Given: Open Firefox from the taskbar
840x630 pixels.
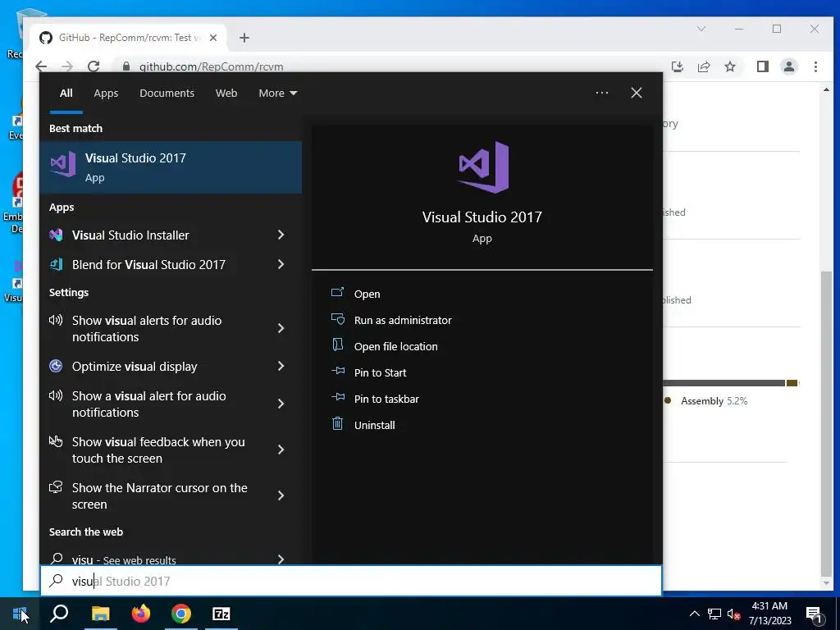Looking at the screenshot, I should [x=141, y=614].
